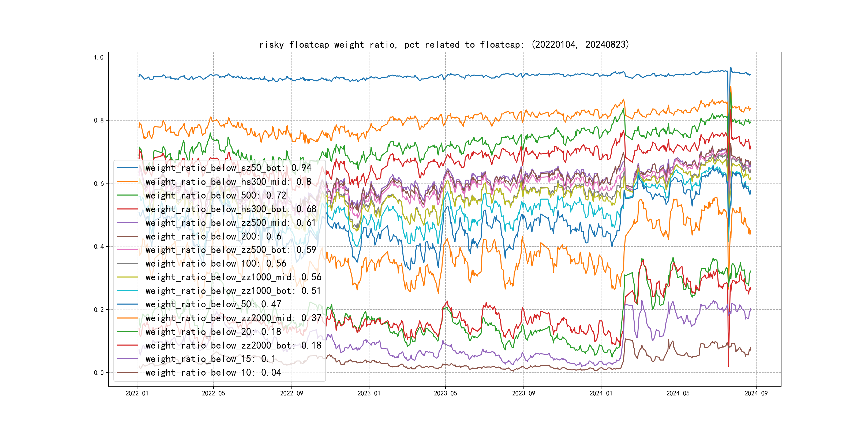Click pink line swatch for zz500_bot legend

[127, 250]
